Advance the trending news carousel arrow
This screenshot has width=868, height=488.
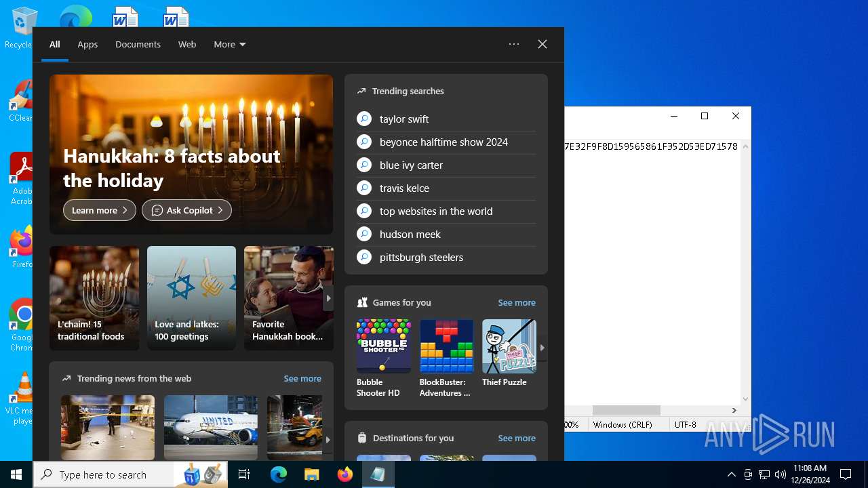(x=328, y=440)
